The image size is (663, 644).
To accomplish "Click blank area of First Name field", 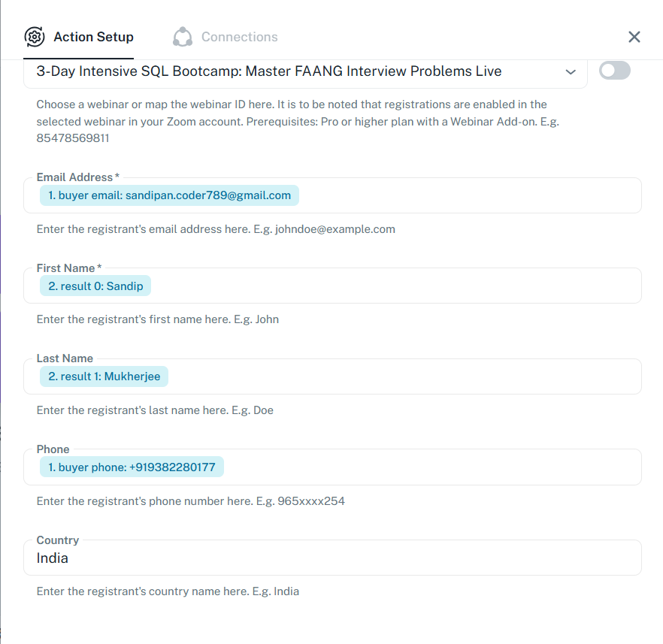I will pyautogui.click(x=391, y=286).
